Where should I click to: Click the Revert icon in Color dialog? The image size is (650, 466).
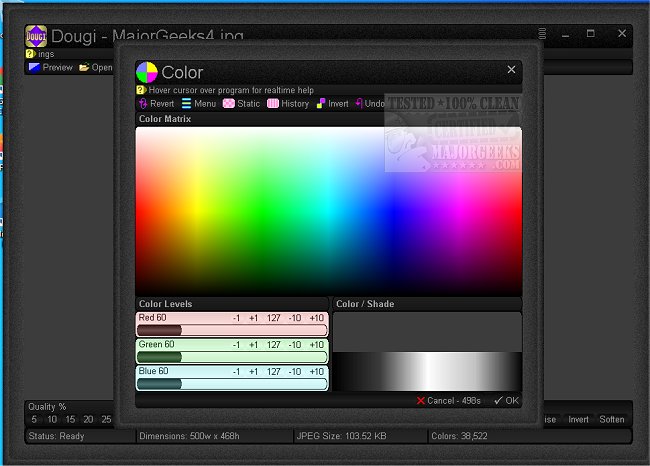click(143, 104)
